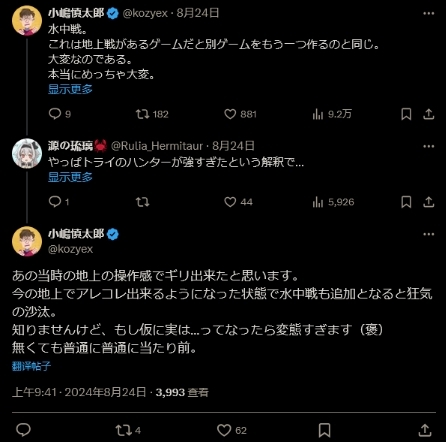Open more options for the @Rulia_Hermitaur reply
446x442 pixels.
click(428, 146)
